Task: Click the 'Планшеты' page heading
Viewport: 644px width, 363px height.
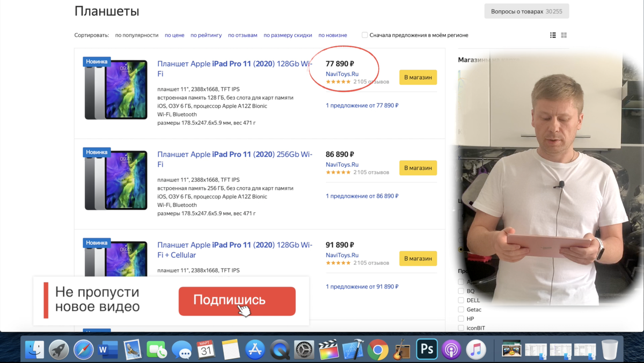Action: coord(107,11)
